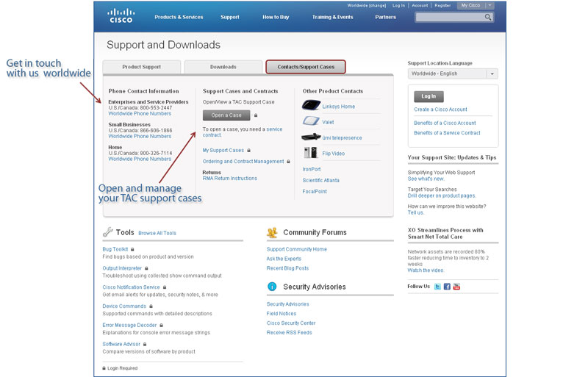Click the Open a Case button
This screenshot has width=588, height=377.
pyautogui.click(x=226, y=115)
